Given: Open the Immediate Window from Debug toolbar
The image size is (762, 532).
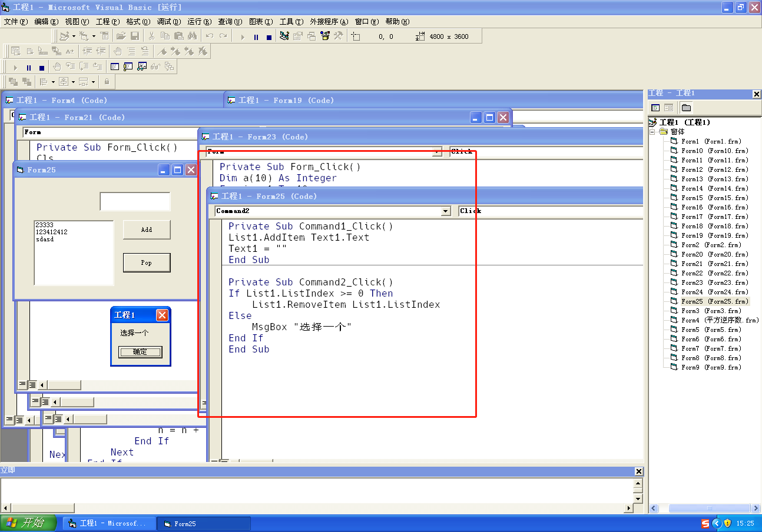Looking at the screenshot, I should point(128,66).
